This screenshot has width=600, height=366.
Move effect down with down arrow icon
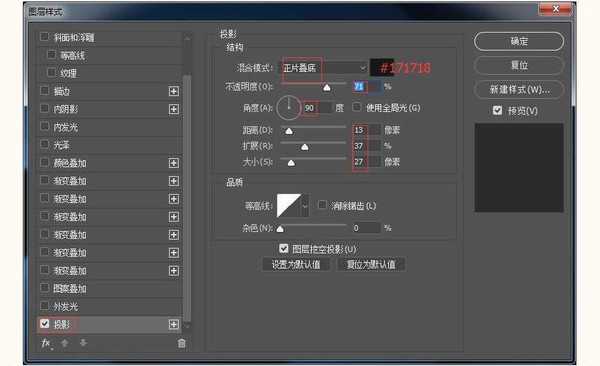pyautogui.click(x=83, y=343)
